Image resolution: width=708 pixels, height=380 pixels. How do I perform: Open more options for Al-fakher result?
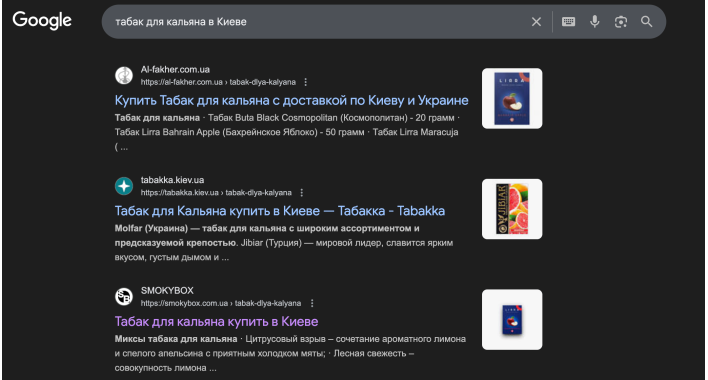(x=306, y=82)
